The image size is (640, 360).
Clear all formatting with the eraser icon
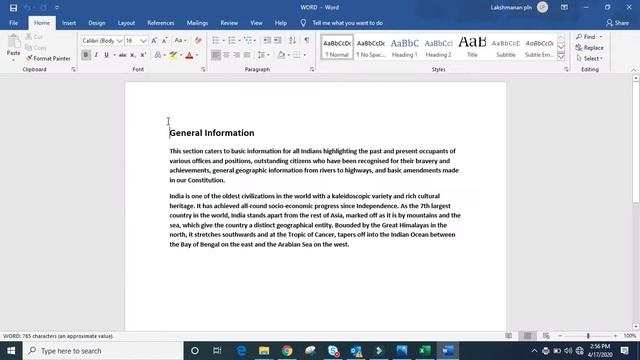(x=198, y=40)
